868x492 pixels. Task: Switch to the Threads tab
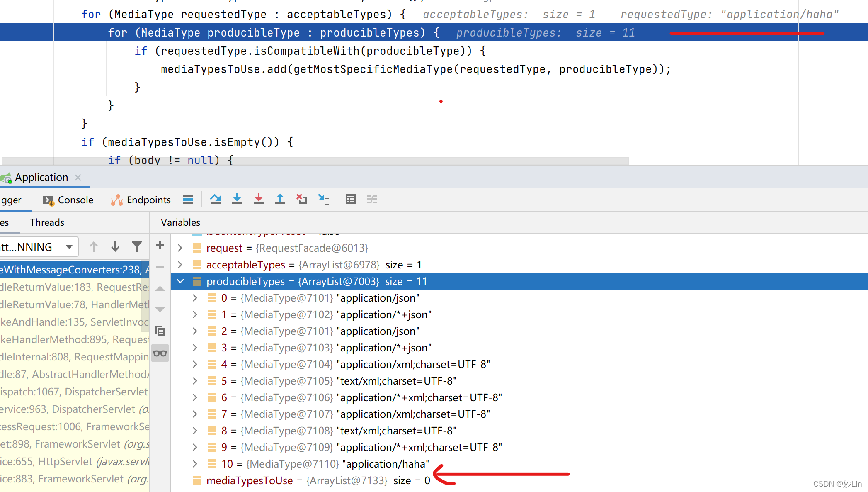click(46, 222)
